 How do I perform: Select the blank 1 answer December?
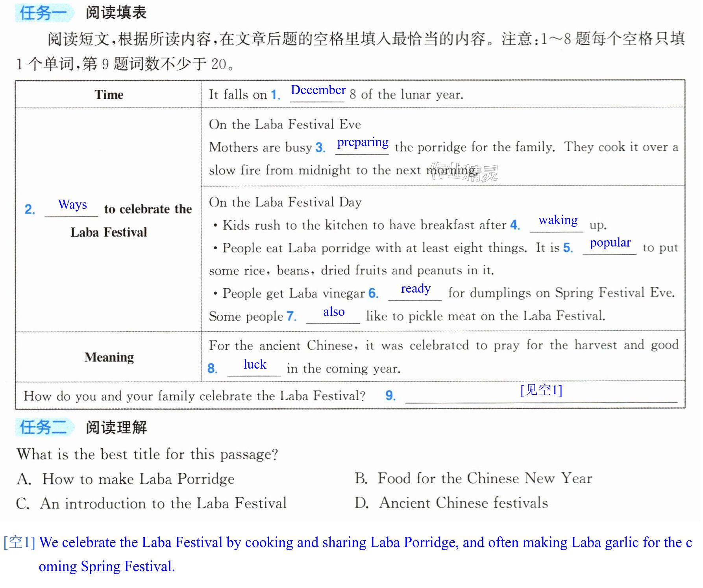(318, 90)
